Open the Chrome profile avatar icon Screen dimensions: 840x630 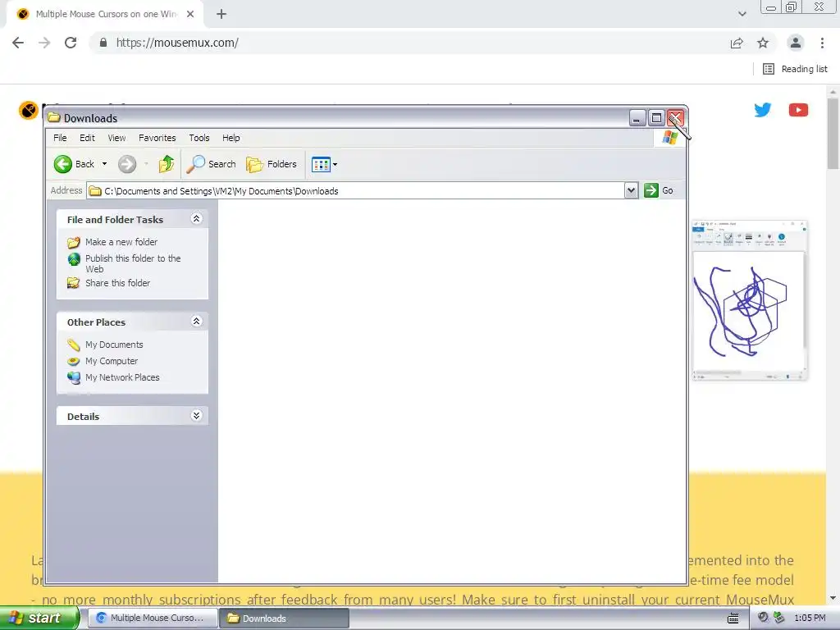(796, 43)
